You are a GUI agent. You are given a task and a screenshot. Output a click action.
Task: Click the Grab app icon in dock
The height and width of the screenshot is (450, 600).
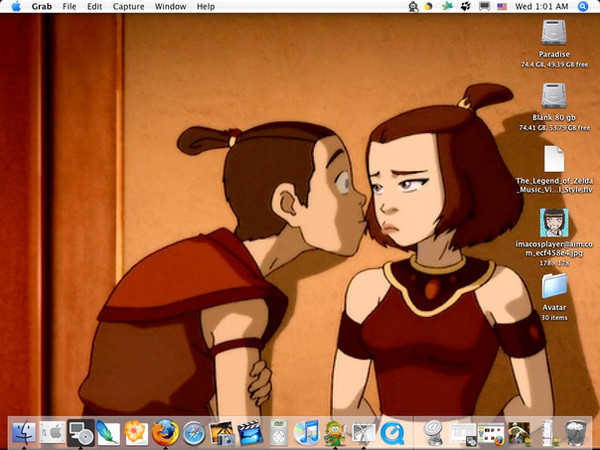tap(81, 432)
